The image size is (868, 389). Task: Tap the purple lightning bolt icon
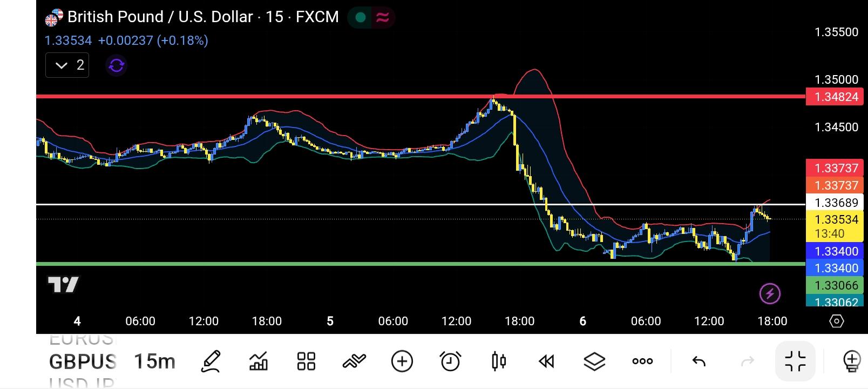pyautogui.click(x=770, y=294)
